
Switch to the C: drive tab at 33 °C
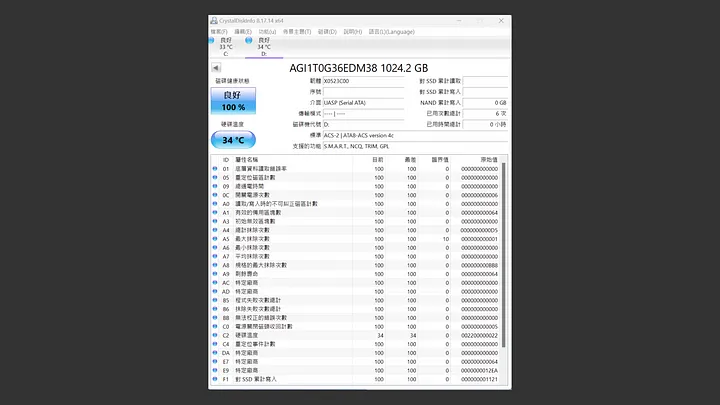coord(226,47)
